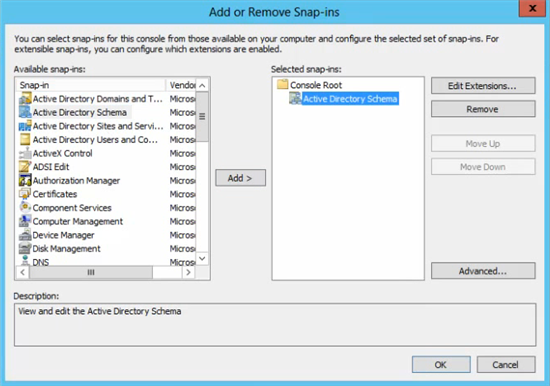Click the Active Directory Domains and Trusts icon
Viewport: 550px width, 386px height.
(x=25, y=99)
